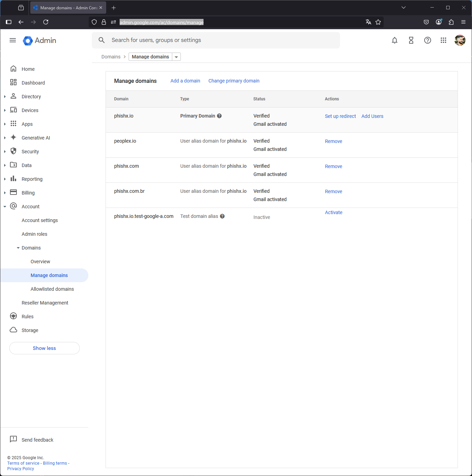472x476 pixels.
Task: Open the notifications bell
Action: [x=395, y=40]
